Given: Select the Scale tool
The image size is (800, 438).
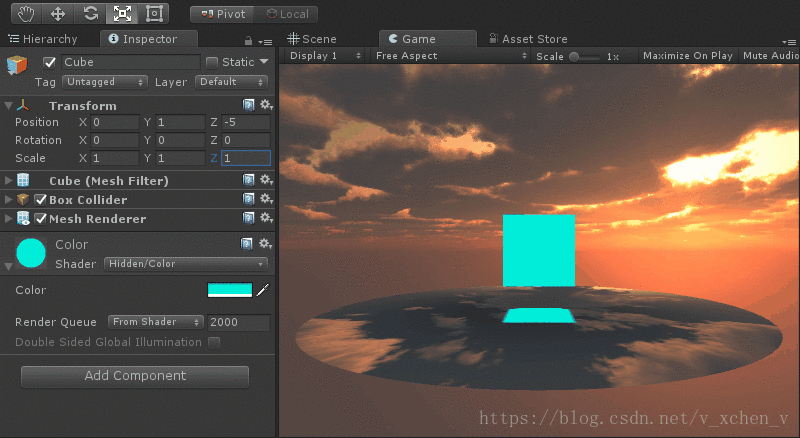Looking at the screenshot, I should (x=122, y=14).
